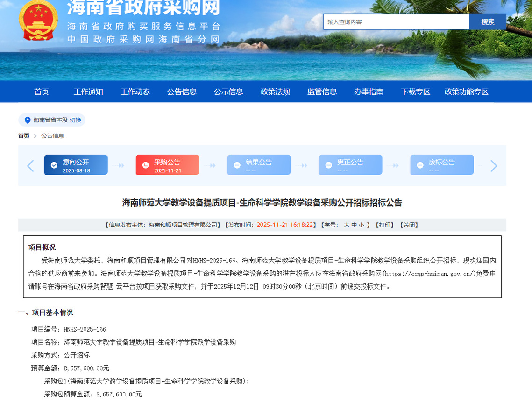Screen dimensions: 532x403
Task: Select large font size 大
Action: tap(347, 225)
